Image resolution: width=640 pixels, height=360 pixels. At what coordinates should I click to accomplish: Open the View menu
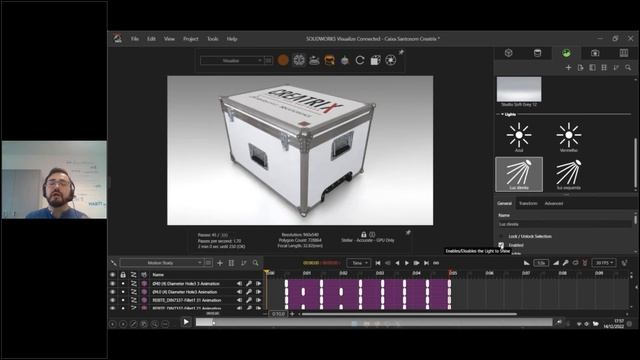(x=169, y=39)
